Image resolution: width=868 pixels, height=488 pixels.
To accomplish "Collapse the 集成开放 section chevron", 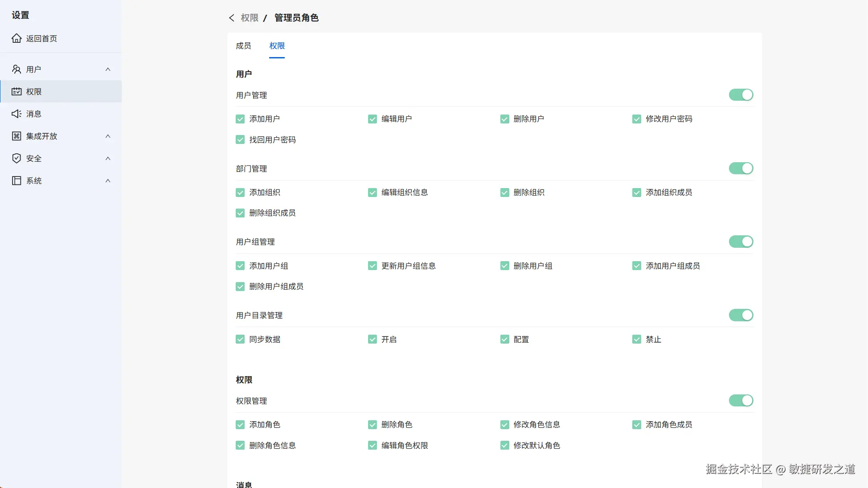I will click(108, 136).
